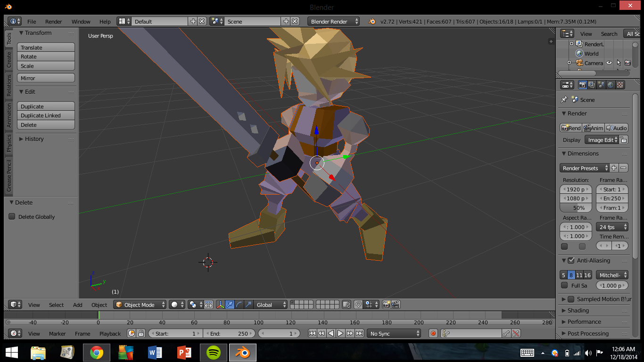Click the lock camera and layers icon
The width and height of the screenshot is (644, 362).
347,305
